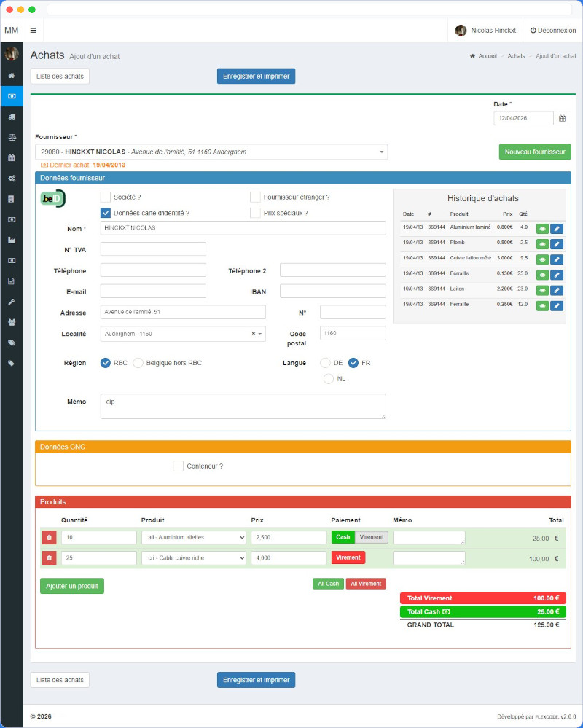Open the balance scale sidebar icon
The width and height of the screenshot is (583, 728).
click(x=12, y=137)
